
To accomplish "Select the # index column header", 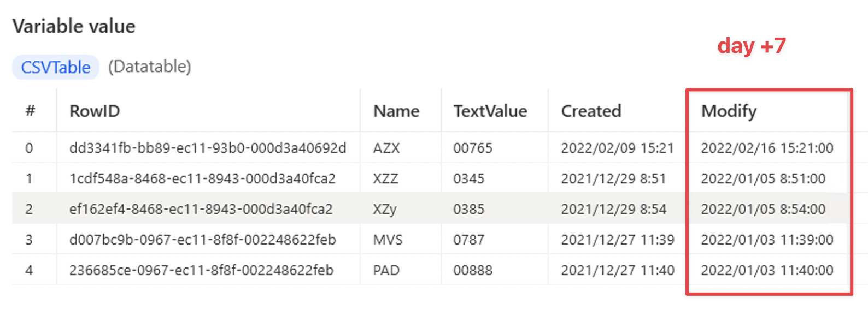I will [31, 111].
